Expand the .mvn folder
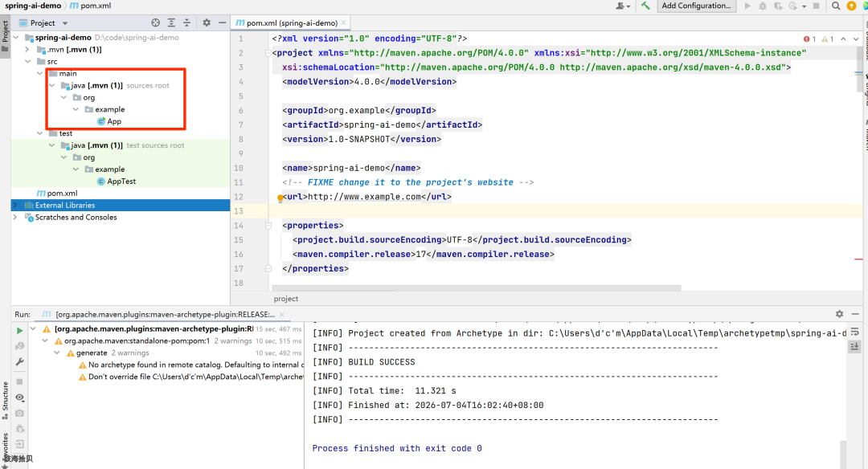 coord(27,49)
